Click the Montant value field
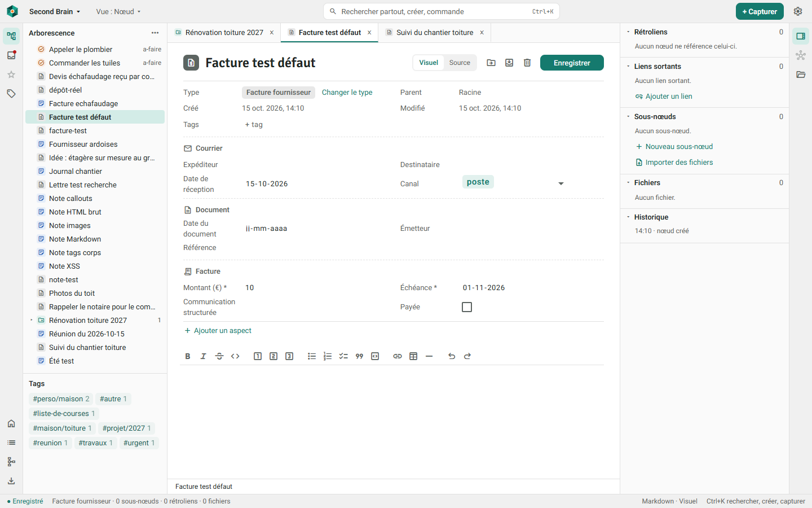This screenshot has height=508, width=812. (316, 288)
